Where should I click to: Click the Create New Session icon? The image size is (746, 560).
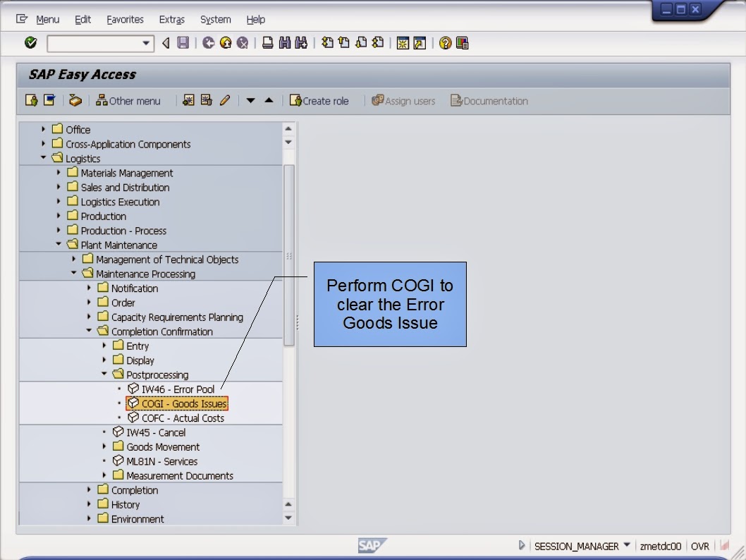point(403,43)
